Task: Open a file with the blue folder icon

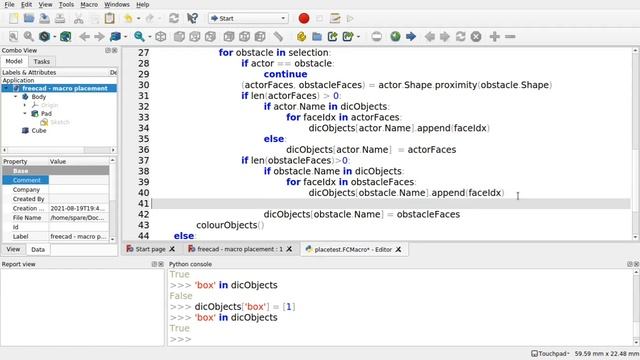Action: 29,18
